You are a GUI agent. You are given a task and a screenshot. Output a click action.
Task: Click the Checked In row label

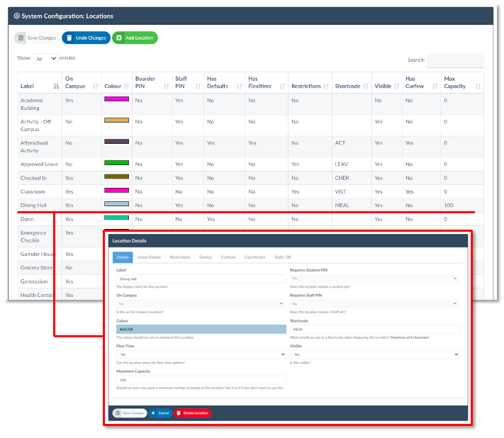(x=33, y=178)
